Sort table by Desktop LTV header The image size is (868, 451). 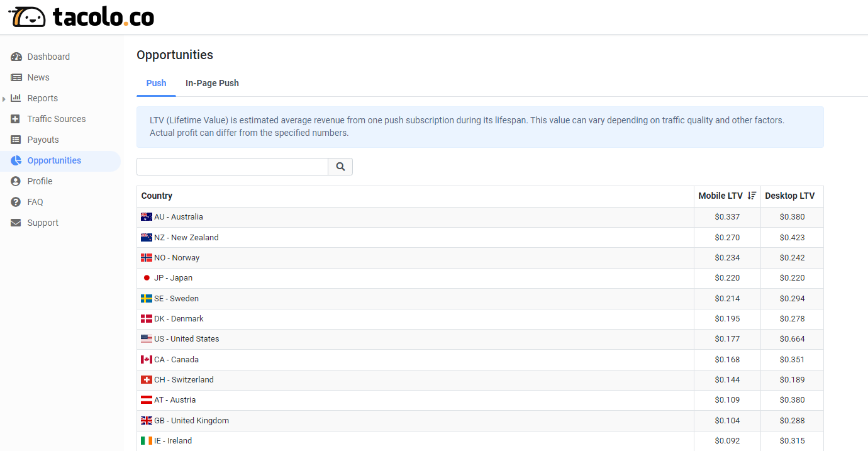tap(789, 196)
